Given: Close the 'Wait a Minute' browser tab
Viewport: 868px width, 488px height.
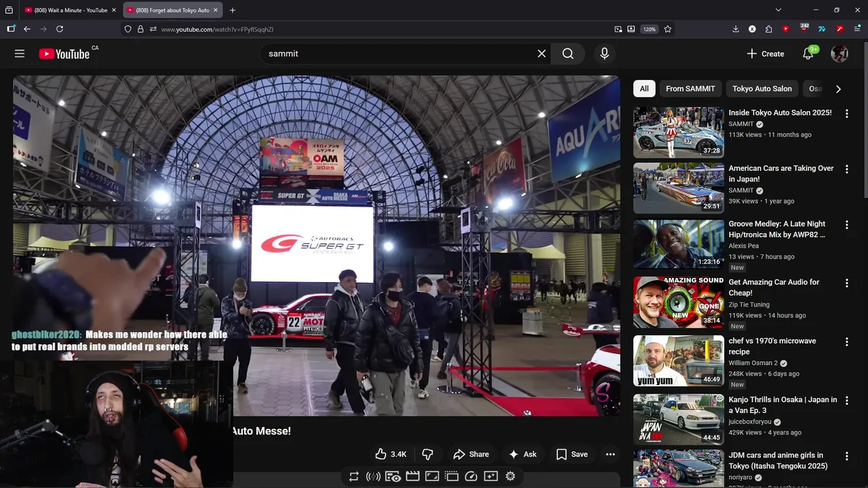Looking at the screenshot, I should [x=114, y=10].
